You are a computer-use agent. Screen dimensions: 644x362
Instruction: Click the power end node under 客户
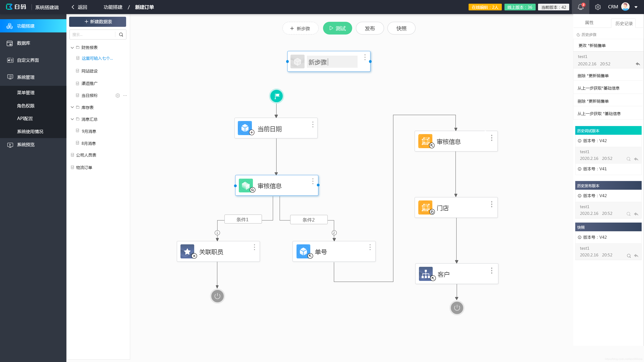pos(457,308)
